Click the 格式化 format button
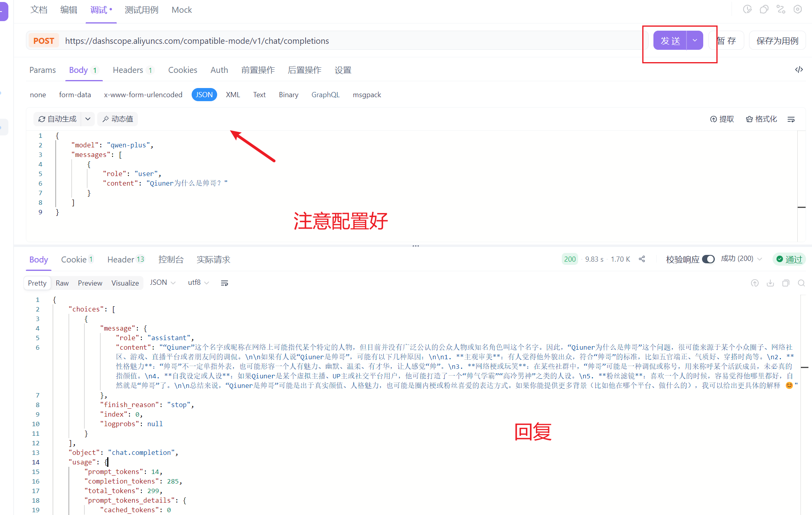The image size is (812, 515). click(x=761, y=119)
